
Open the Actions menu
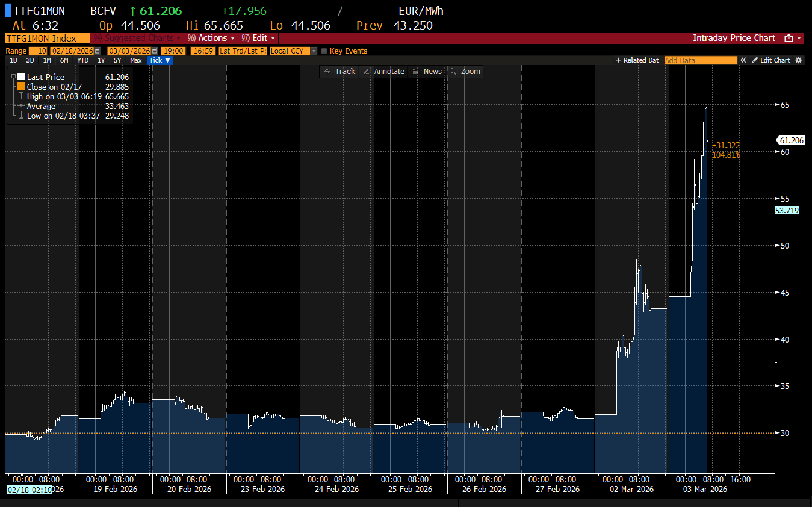pos(211,38)
